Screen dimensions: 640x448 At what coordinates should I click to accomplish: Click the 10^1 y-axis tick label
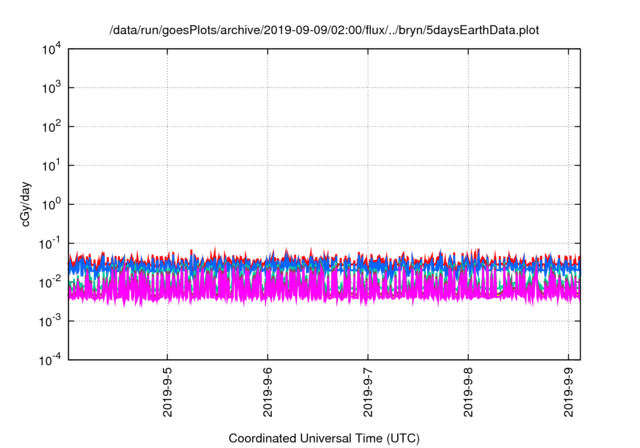51,165
